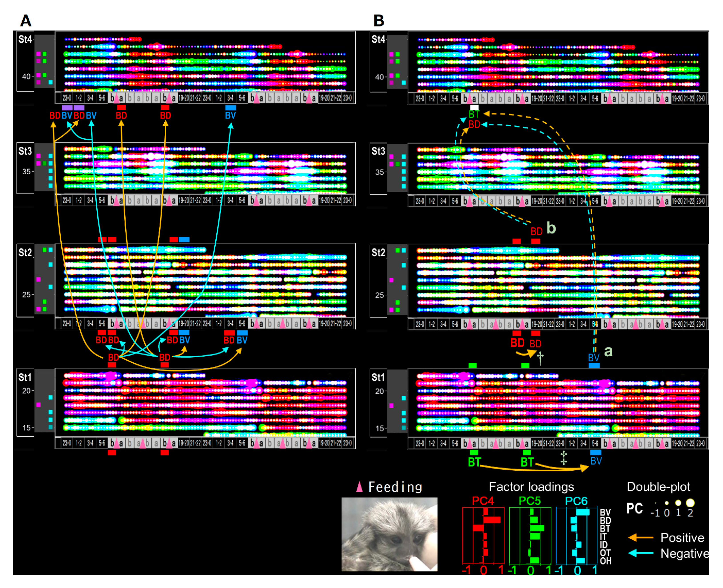
Task: Select the red PC4 factor loading chart
Action: [x=483, y=535]
